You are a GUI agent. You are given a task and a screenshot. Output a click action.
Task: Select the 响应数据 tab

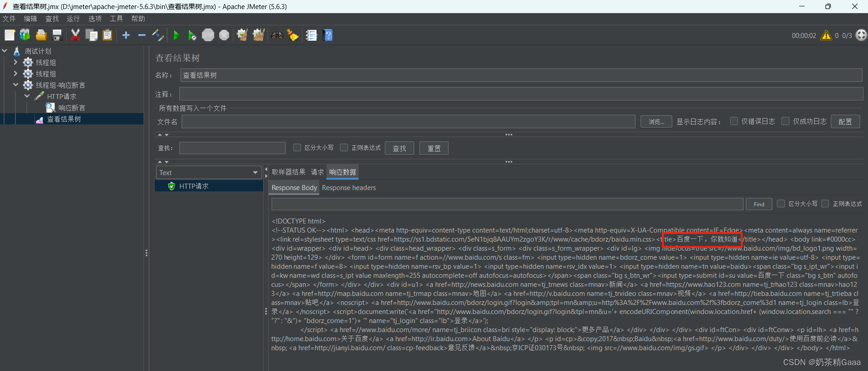pos(343,172)
